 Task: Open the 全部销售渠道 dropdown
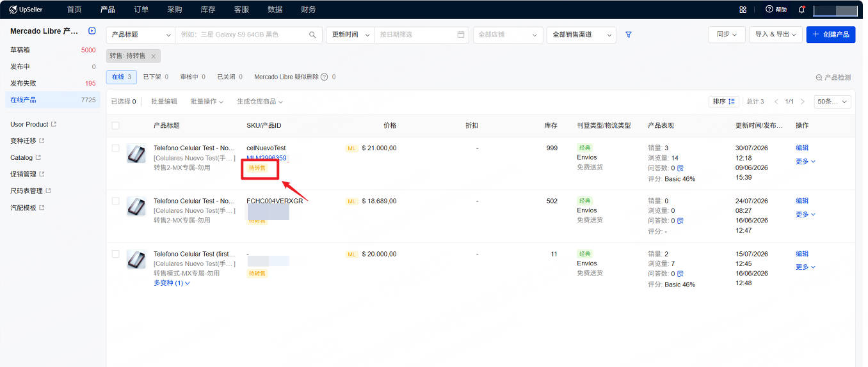(582, 35)
